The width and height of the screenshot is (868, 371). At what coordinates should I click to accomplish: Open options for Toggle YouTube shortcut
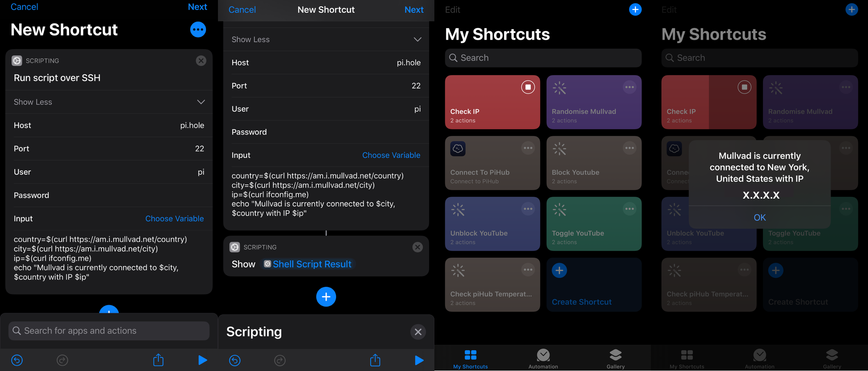[629, 209]
